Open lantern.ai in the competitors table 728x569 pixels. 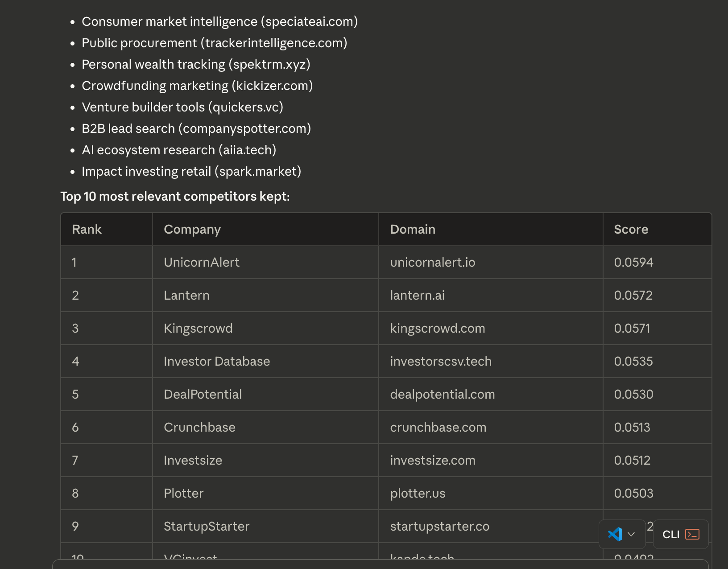click(x=416, y=295)
